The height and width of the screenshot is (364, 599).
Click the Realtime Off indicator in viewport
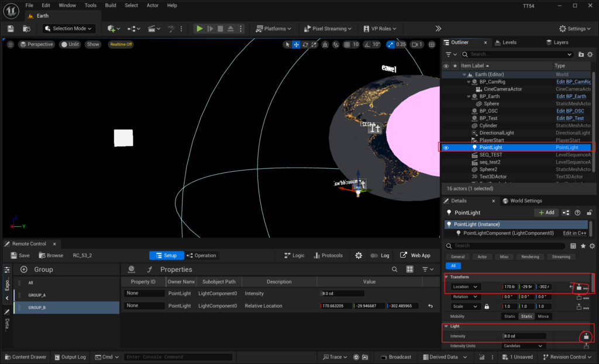click(121, 44)
